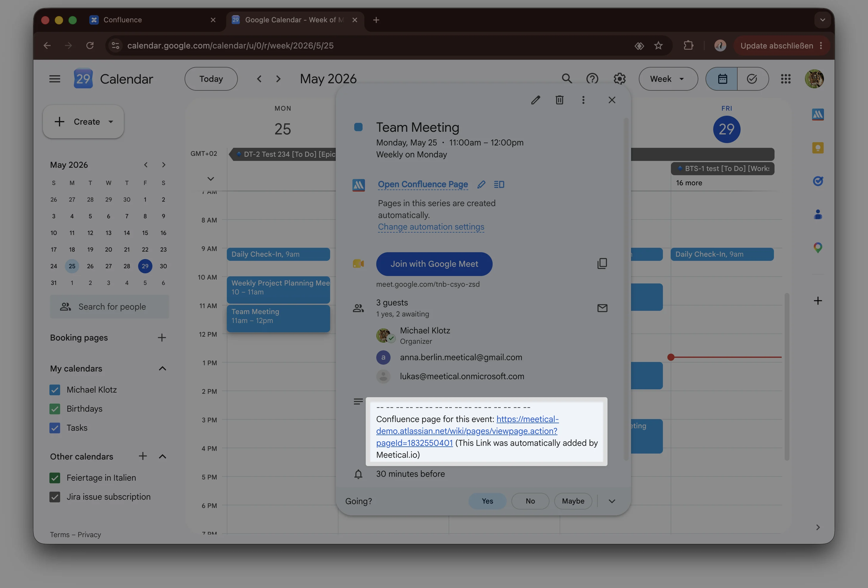Edit the Team Meeting event with pencil icon

(x=536, y=100)
